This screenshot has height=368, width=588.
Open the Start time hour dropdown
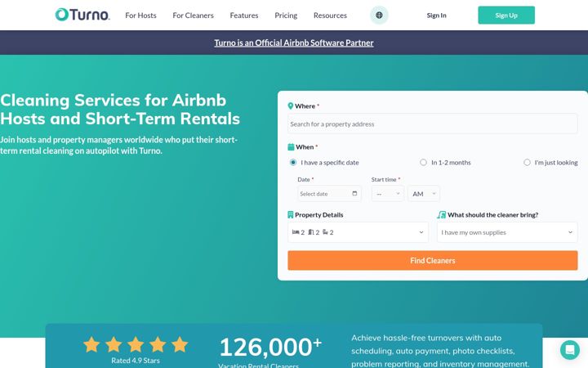(388, 194)
